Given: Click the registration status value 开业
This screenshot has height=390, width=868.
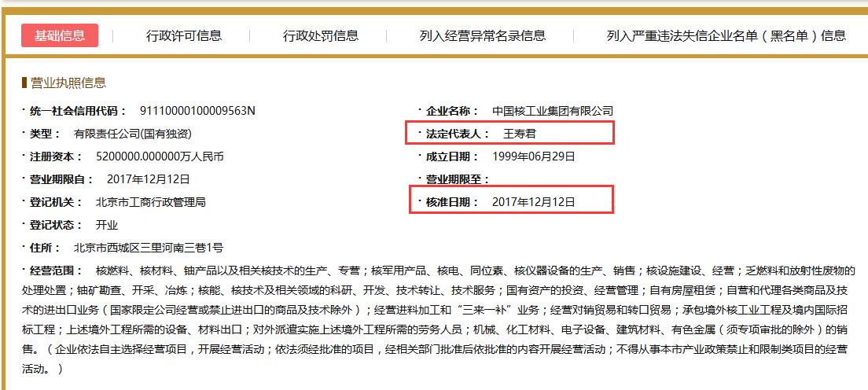Looking at the screenshot, I should click(107, 225).
